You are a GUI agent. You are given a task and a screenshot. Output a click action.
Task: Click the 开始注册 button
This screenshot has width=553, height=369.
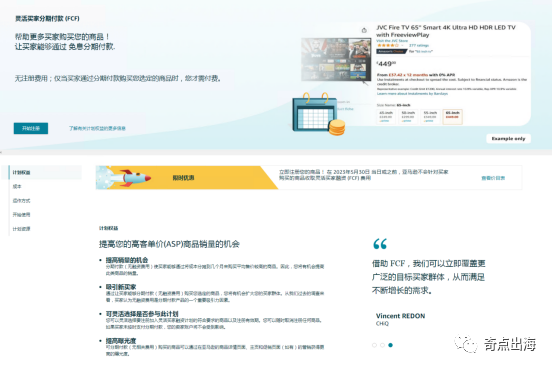tap(31, 128)
